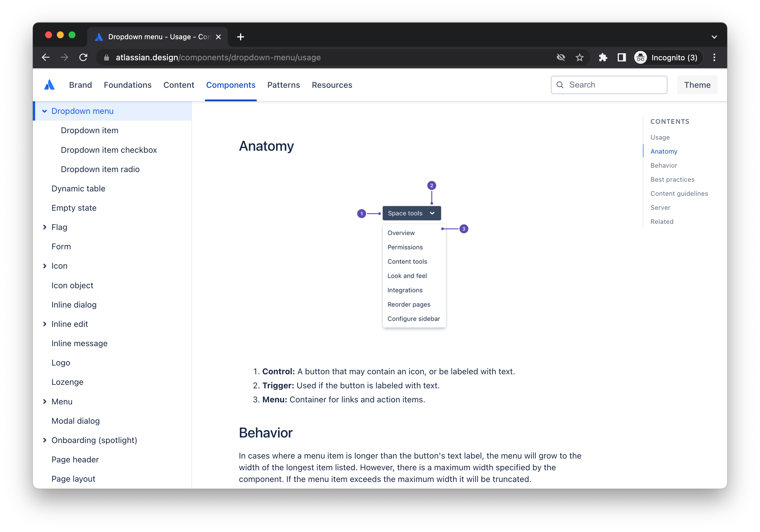Click the browser back arrow
This screenshot has height=532, width=760.
(x=46, y=57)
